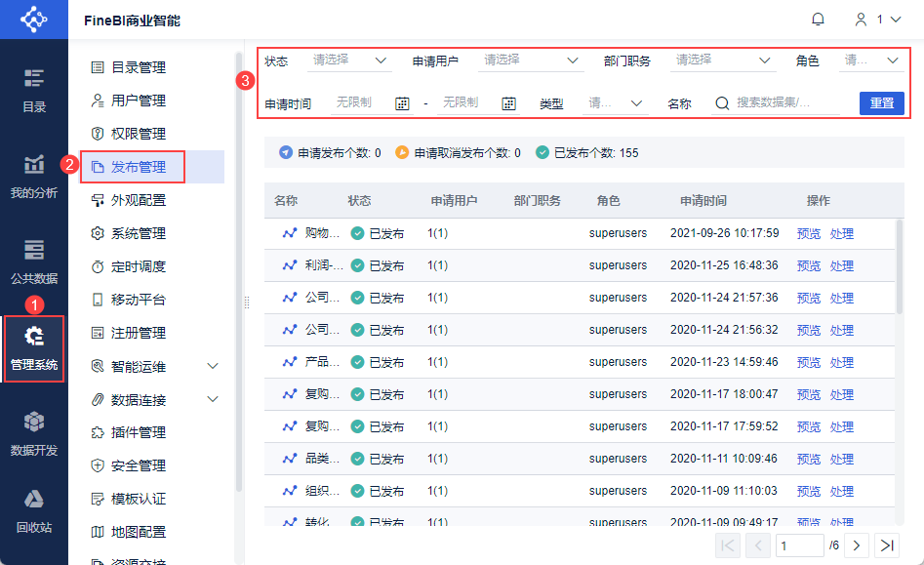Open 目录 in the left navigation
The image size is (924, 565).
click(x=33, y=91)
